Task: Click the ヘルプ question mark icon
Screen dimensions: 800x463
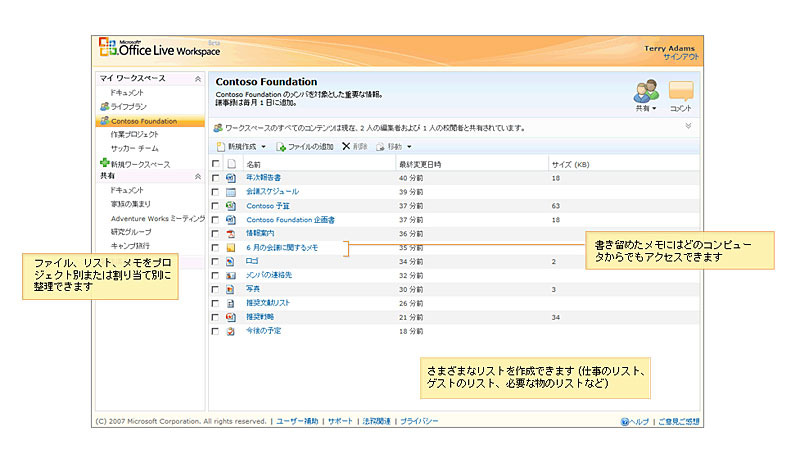Action: [624, 422]
